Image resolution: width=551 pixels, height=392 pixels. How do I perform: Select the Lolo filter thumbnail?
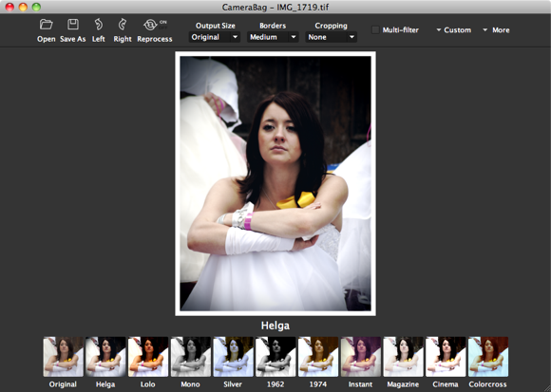point(148,357)
